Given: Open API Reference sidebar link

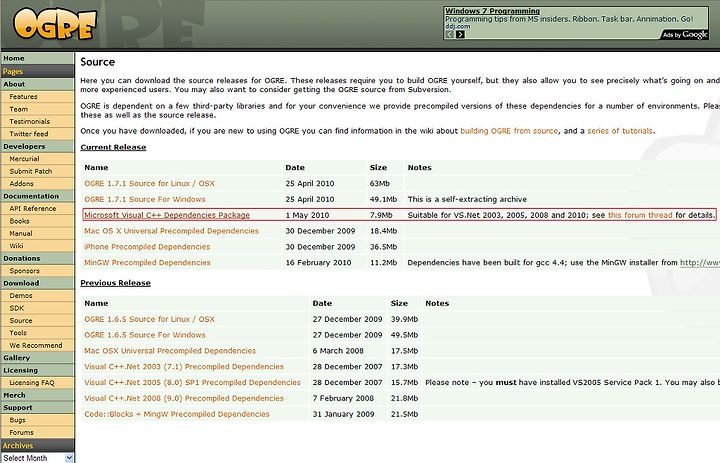Looking at the screenshot, I should pyautogui.click(x=33, y=208).
